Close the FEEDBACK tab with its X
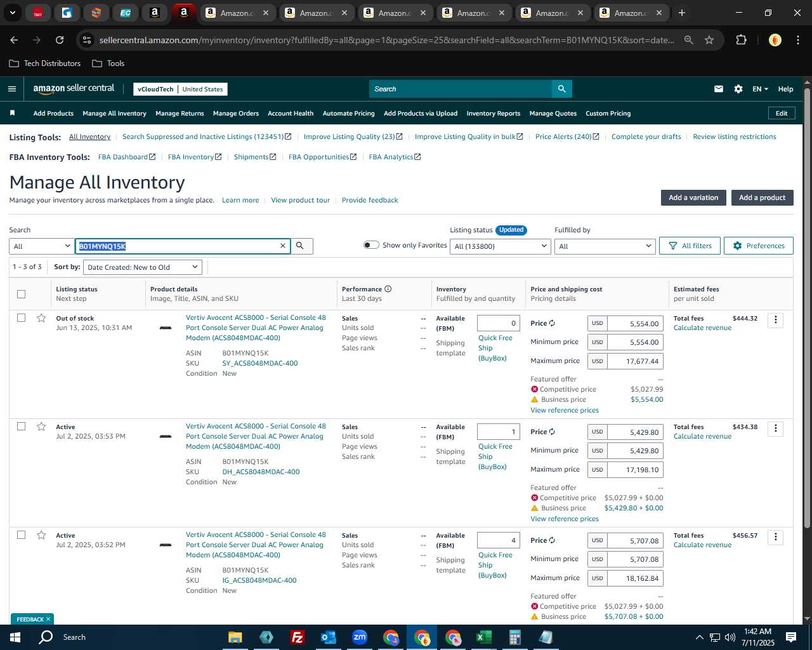Viewport: 812px width, 650px height. [48, 620]
